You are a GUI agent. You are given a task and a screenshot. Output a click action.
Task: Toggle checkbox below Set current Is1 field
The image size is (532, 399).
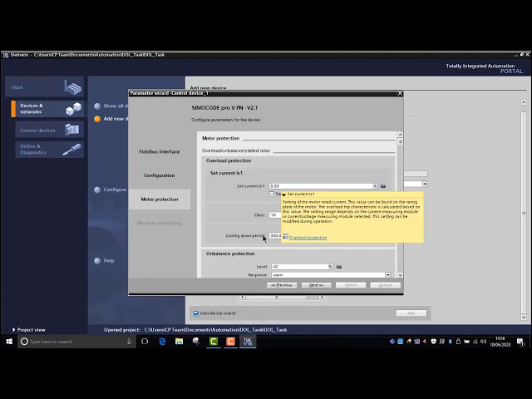pyautogui.click(x=272, y=194)
